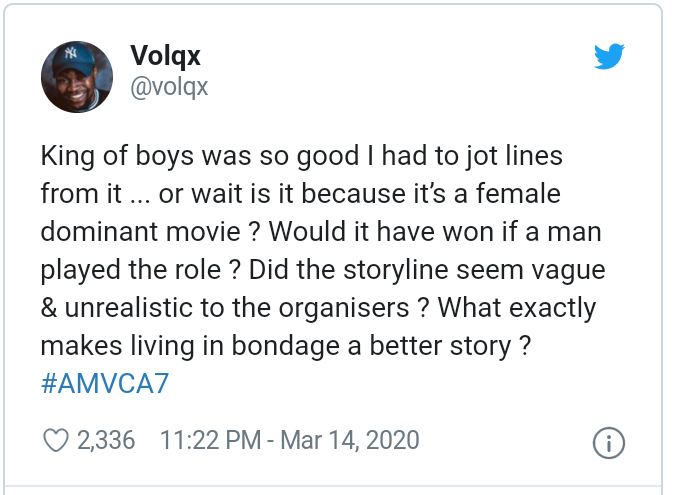
Task: Click the Twitter bird logo
Action: pyautogui.click(x=608, y=57)
